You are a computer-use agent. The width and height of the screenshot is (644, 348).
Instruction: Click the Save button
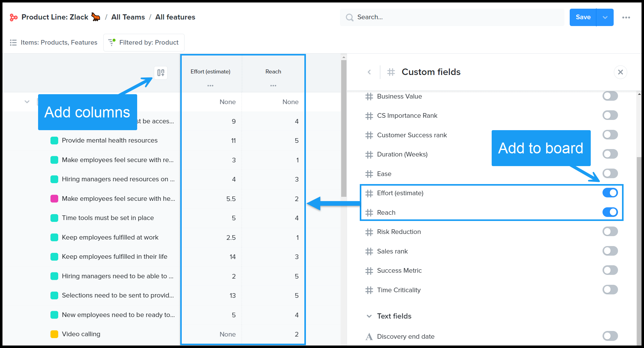583,17
